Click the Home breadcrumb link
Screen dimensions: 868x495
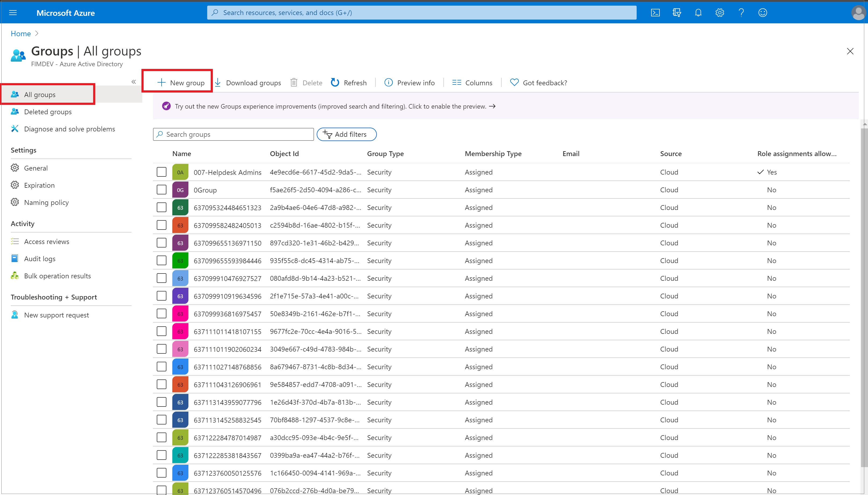[21, 34]
